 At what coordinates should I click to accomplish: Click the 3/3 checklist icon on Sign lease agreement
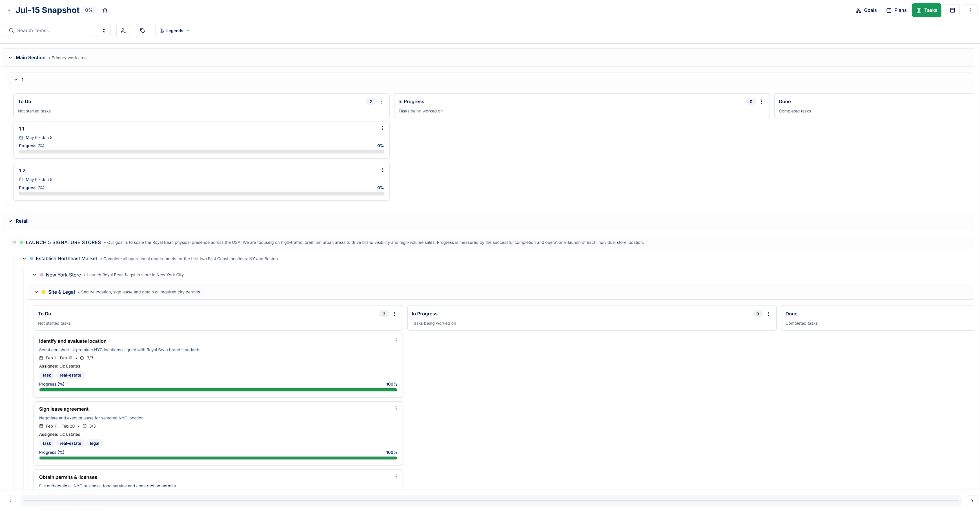click(85, 426)
